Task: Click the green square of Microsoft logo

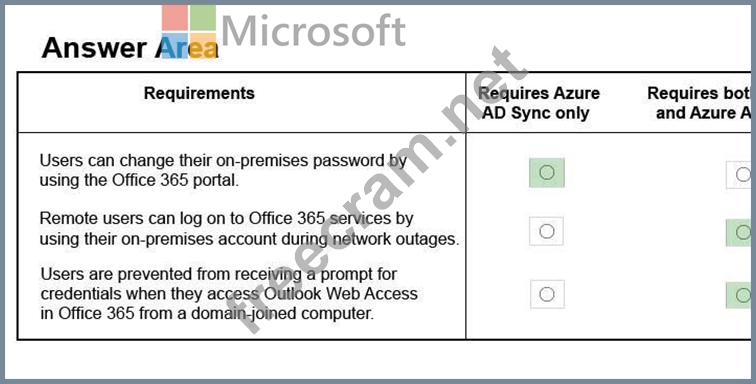Action: (x=202, y=18)
